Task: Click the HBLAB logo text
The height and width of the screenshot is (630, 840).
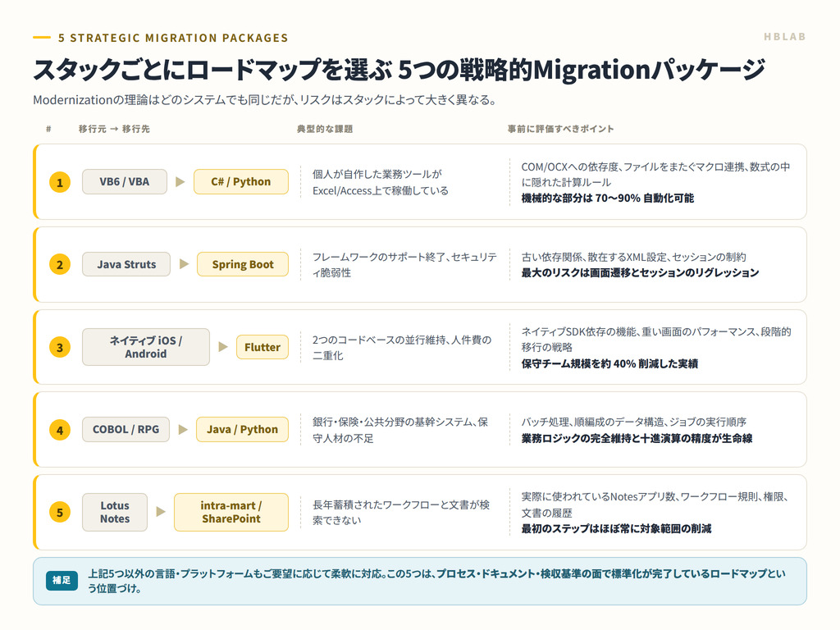Action: coord(784,36)
